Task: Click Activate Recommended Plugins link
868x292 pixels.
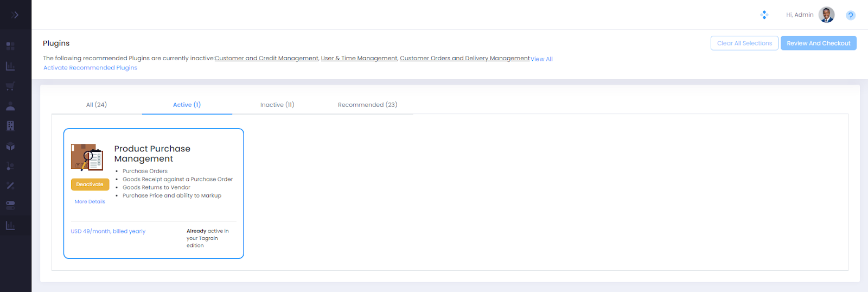Action: coord(90,68)
